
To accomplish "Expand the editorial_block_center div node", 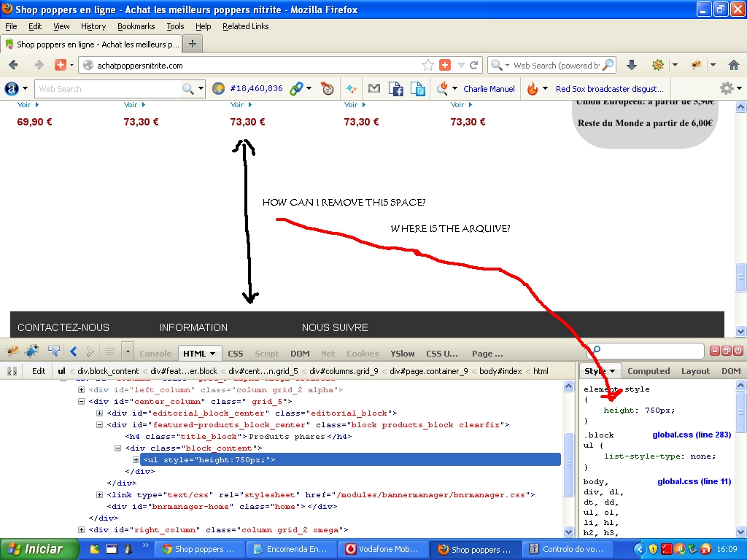I will pyautogui.click(x=99, y=413).
